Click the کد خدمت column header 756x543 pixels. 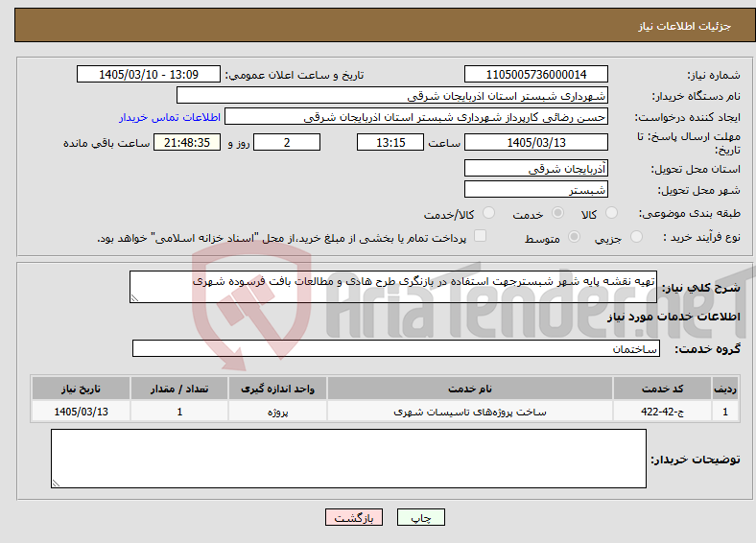(663, 389)
